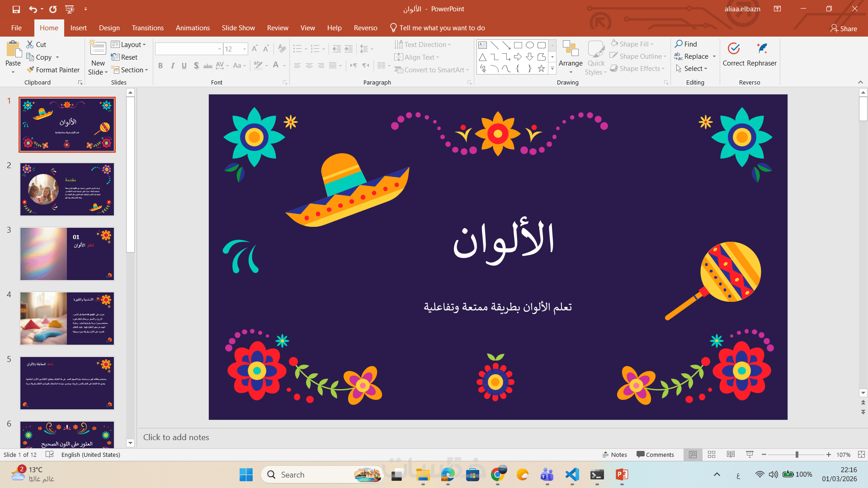
Task: Switch to Slide Sorter view
Action: [x=712, y=455]
